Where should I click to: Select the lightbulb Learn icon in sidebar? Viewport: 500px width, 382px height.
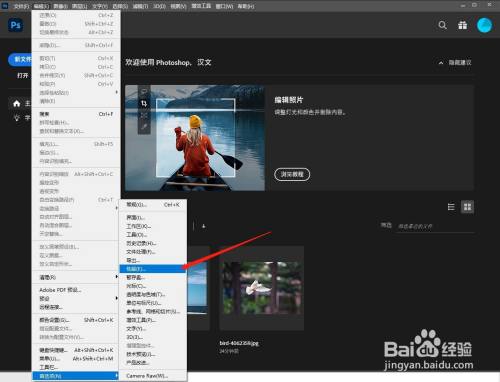click(17, 118)
